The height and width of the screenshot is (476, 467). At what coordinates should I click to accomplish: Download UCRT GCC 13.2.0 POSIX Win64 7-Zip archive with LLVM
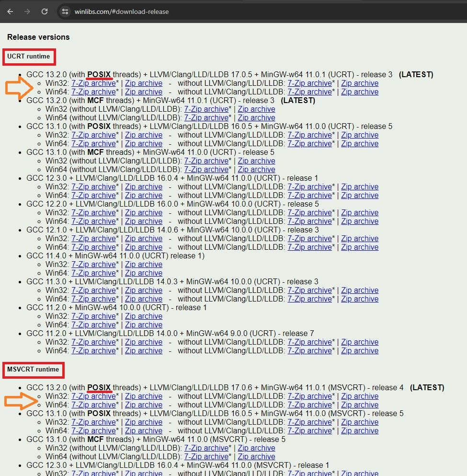click(94, 92)
